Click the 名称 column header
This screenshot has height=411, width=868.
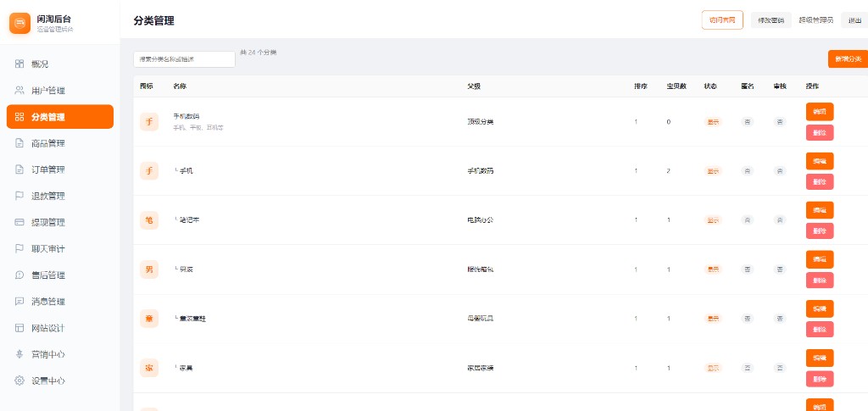point(180,86)
